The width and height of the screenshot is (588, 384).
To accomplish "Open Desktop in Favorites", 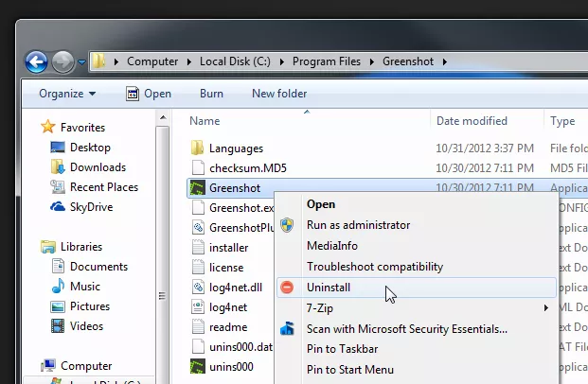I will click(90, 148).
